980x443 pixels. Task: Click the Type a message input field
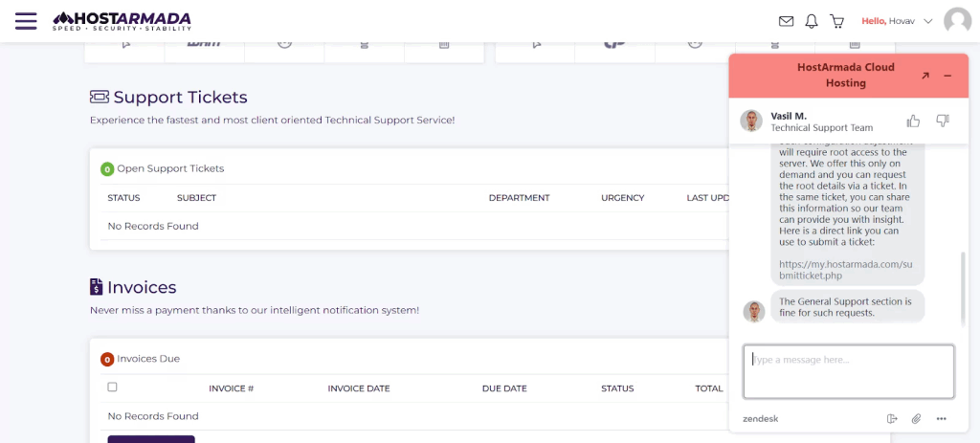(x=848, y=371)
